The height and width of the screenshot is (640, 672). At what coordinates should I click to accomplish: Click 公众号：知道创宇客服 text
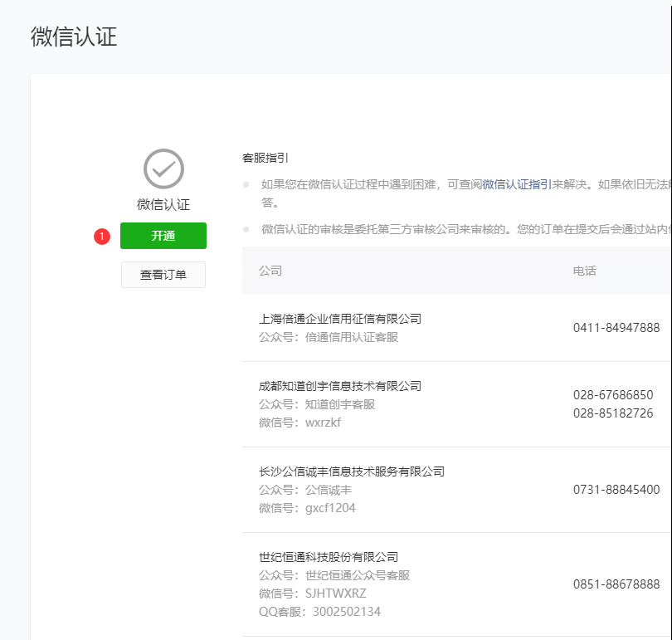317,404
